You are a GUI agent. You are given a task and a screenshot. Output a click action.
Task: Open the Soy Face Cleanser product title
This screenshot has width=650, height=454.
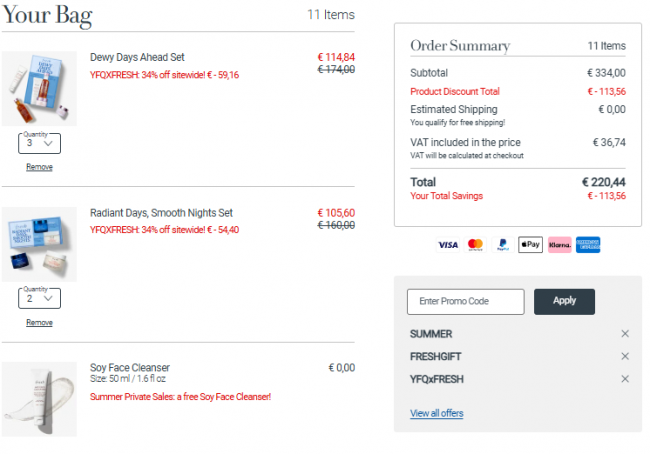coord(130,367)
